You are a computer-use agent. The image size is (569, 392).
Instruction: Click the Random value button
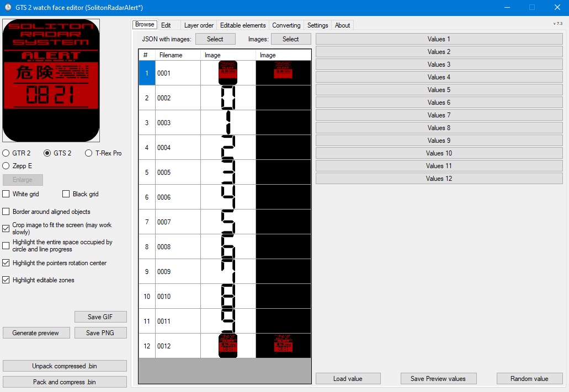pyautogui.click(x=529, y=379)
